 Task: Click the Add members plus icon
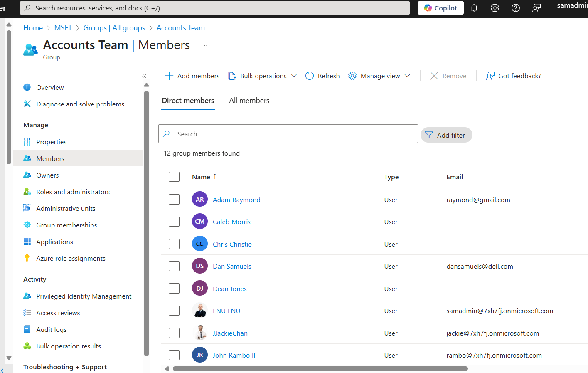pyautogui.click(x=169, y=76)
